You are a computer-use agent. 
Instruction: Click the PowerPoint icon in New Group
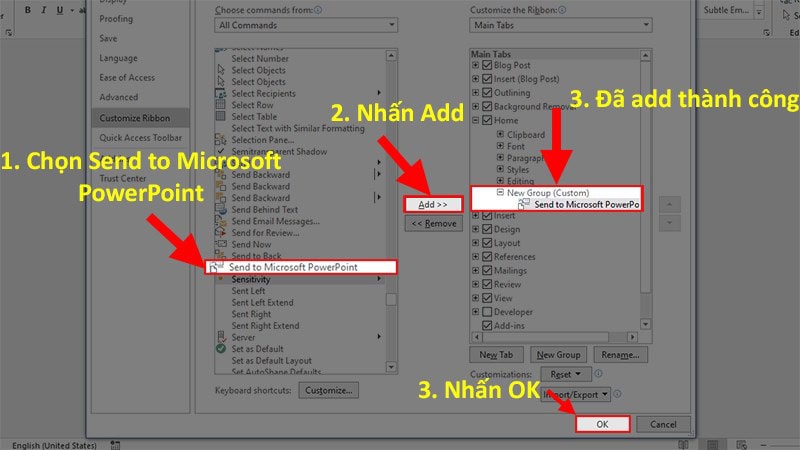(523, 204)
